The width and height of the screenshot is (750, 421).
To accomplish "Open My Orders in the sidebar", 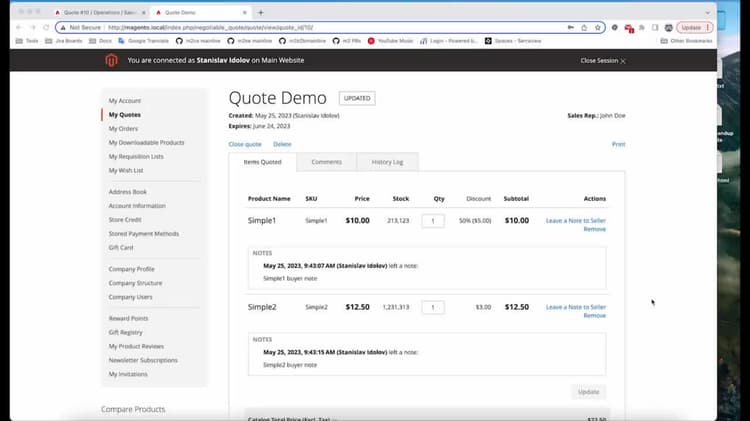I will [123, 129].
